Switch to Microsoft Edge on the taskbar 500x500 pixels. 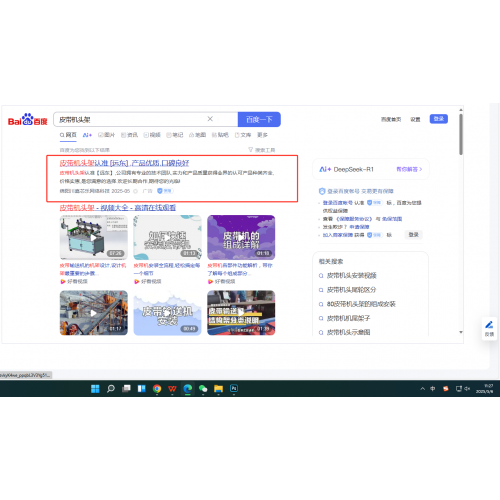click(188, 389)
